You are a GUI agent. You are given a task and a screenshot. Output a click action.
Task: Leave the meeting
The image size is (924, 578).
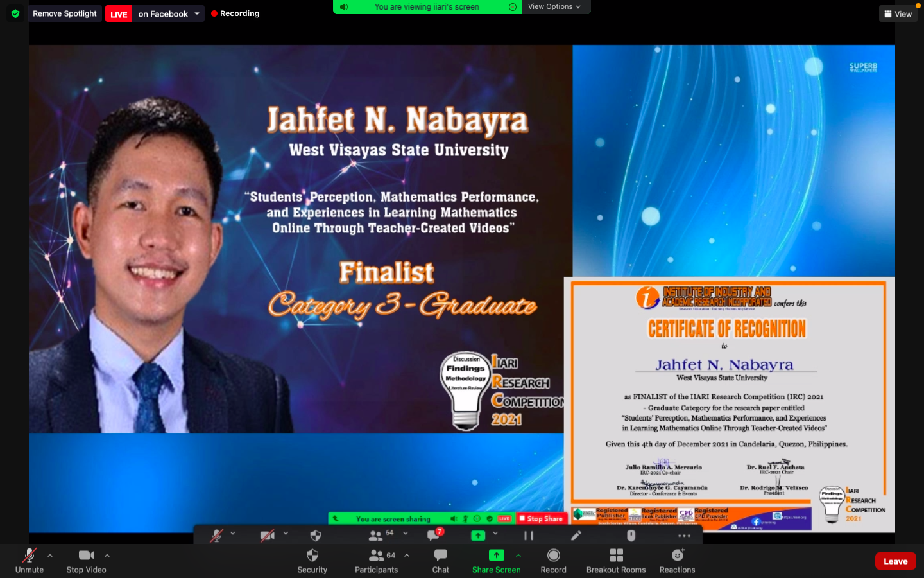point(895,561)
